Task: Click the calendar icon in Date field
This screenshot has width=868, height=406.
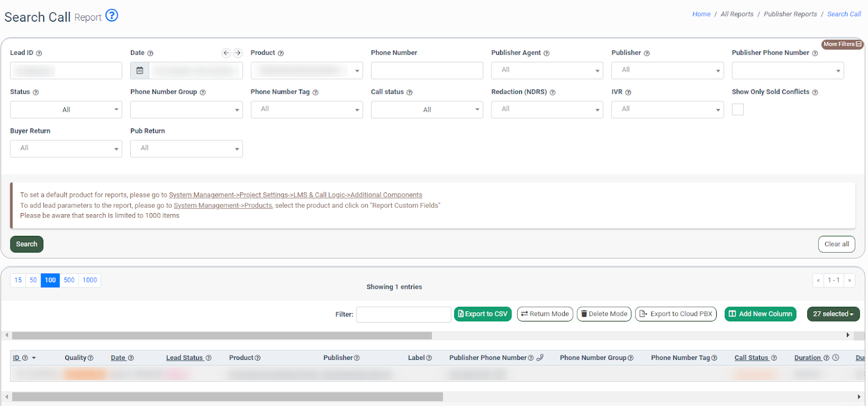Action: tap(139, 70)
